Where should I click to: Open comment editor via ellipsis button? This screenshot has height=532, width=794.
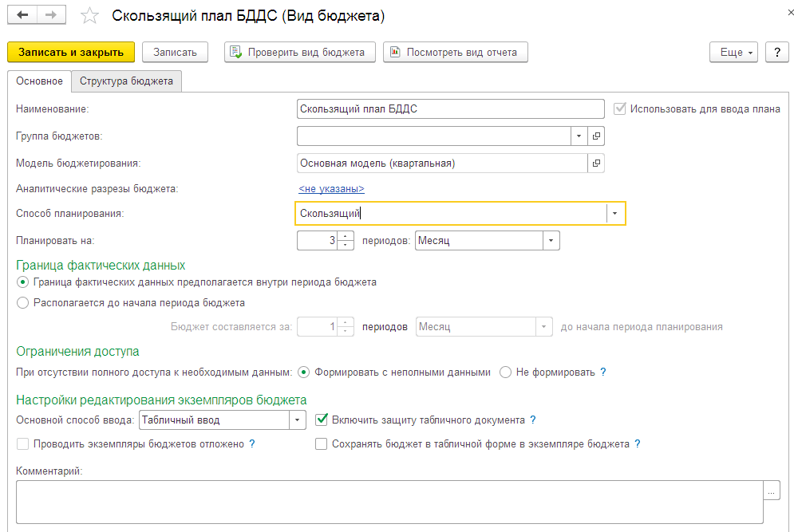(771, 491)
